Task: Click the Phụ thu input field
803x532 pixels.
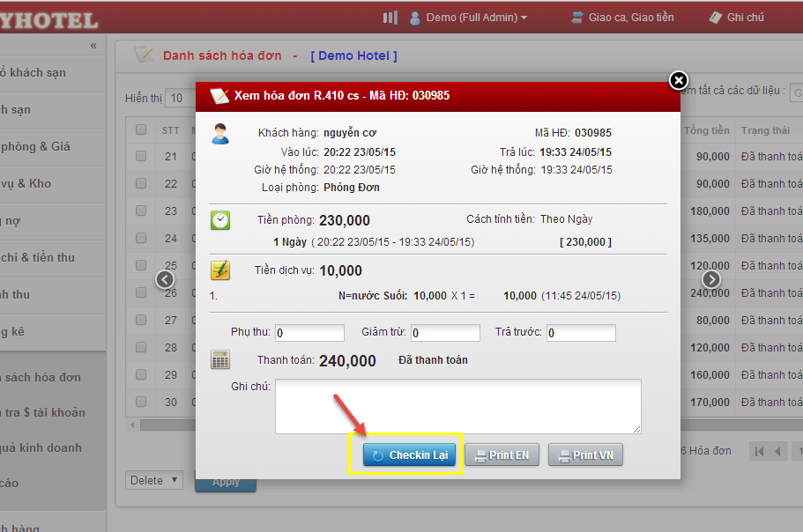Action: (309, 333)
